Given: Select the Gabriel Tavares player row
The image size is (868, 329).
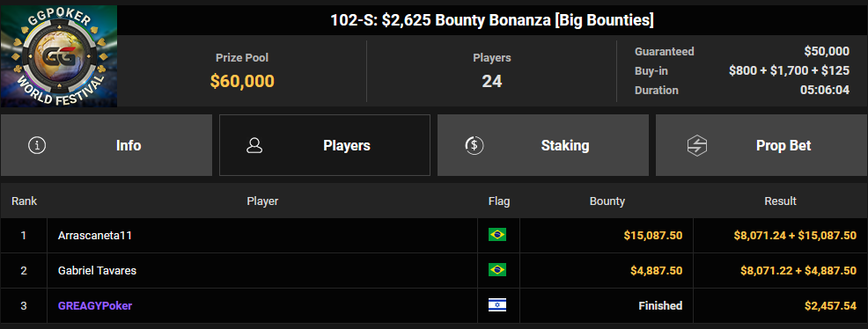Looking at the screenshot, I should click(434, 270).
